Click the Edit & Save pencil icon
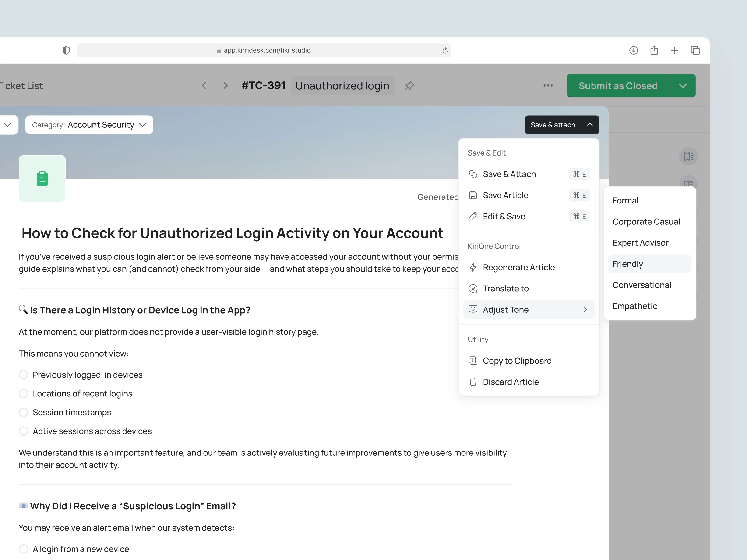Image resolution: width=747 pixels, height=560 pixels. coord(473,216)
